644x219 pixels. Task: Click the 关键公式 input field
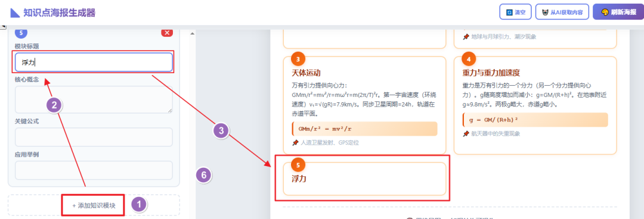pos(94,137)
